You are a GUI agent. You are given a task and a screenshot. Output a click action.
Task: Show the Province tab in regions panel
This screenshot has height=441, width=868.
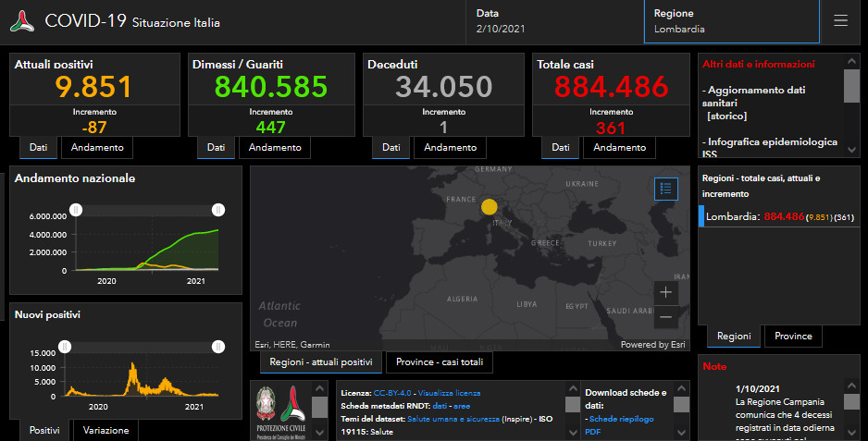793,337
